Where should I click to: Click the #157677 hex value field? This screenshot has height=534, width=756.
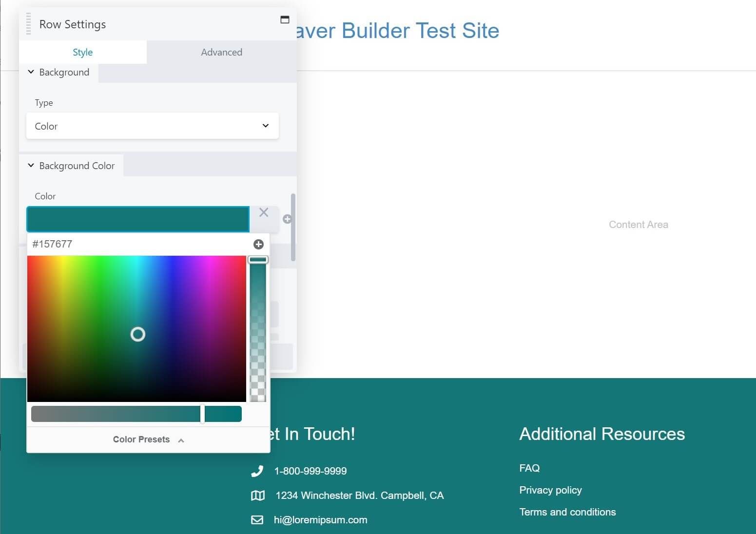[52, 244]
